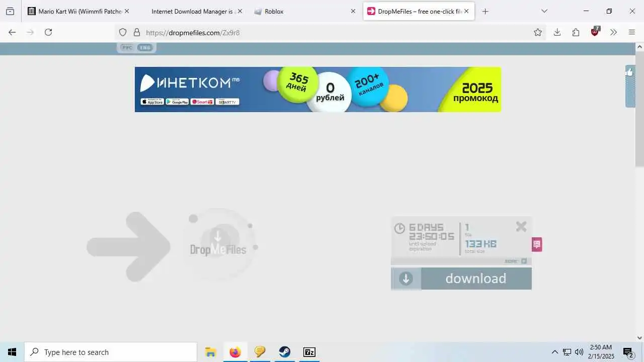This screenshot has width=644, height=362.
Task: Reload the current page
Action: click(48, 32)
